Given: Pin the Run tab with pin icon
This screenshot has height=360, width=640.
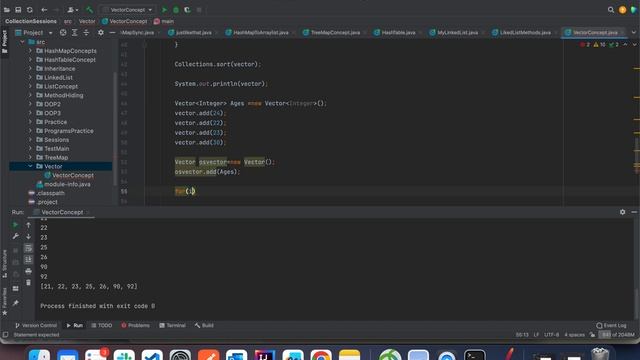Looking at the screenshot, I should [16, 303].
